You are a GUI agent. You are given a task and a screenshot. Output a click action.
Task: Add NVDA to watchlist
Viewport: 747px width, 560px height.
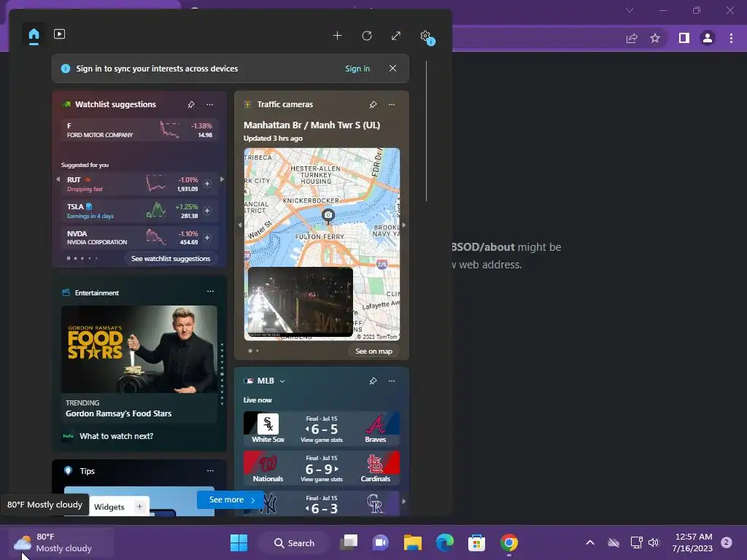207,238
